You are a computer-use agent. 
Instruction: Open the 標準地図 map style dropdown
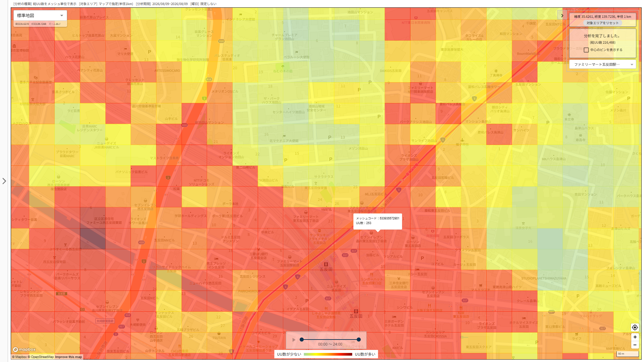tap(40, 15)
